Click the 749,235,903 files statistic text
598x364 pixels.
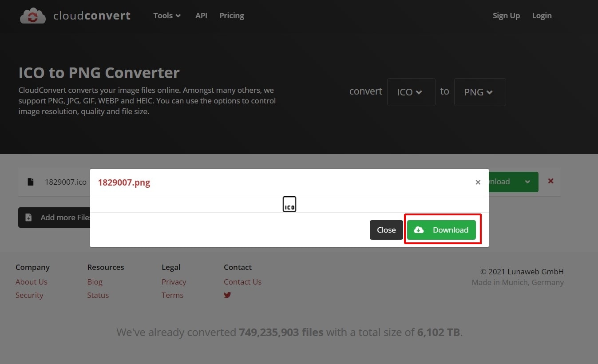[281, 332]
